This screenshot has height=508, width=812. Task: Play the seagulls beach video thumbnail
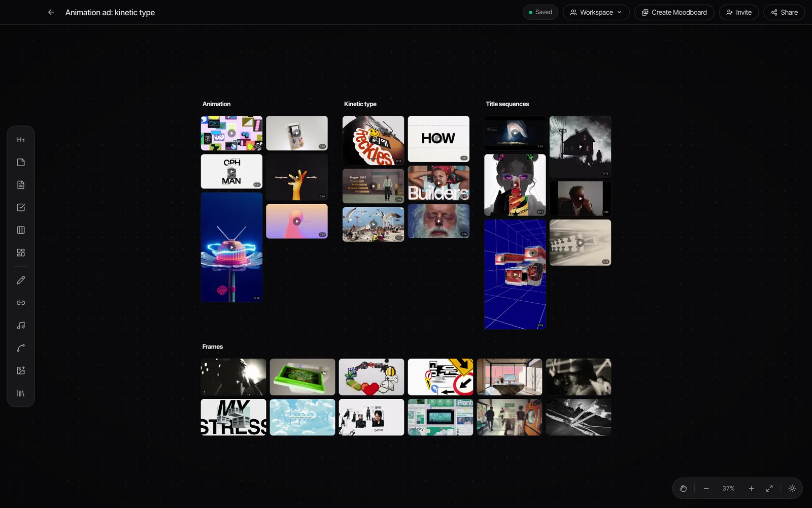tap(374, 224)
